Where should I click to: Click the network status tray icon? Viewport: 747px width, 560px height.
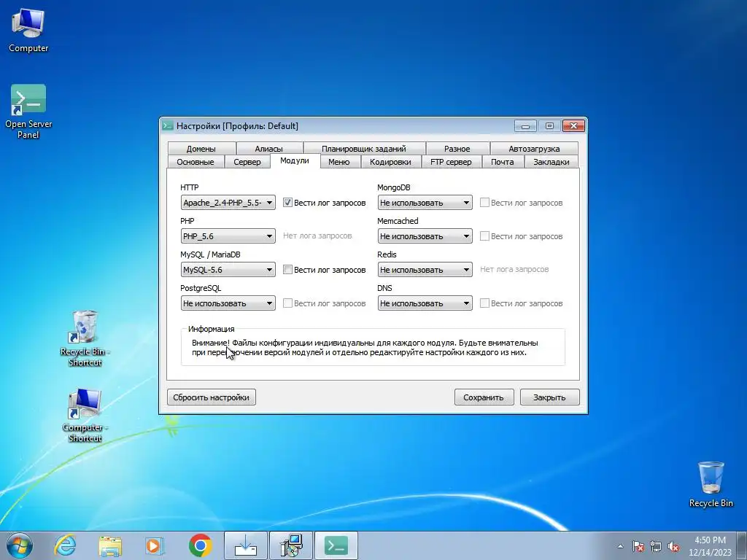coord(656,546)
